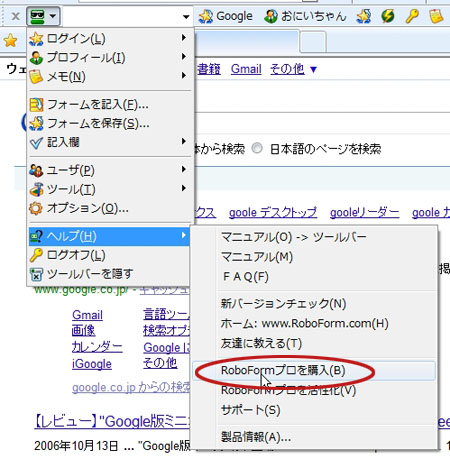This screenshot has height=459, width=450.
Task: Click the ツール tools icon
Action: [36, 189]
